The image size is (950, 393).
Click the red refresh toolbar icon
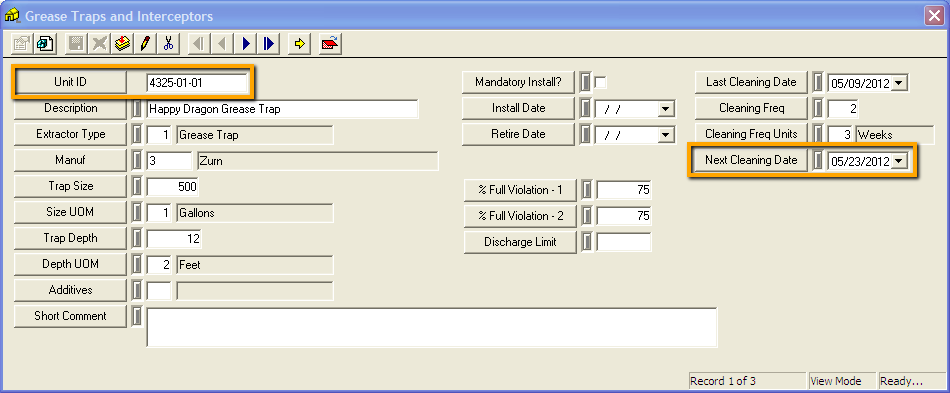pos(330,44)
